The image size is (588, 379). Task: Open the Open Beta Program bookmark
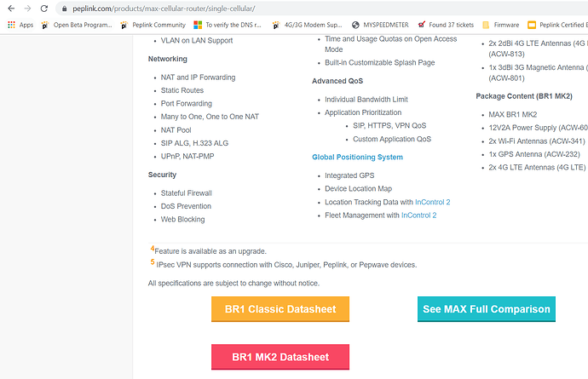click(77, 25)
